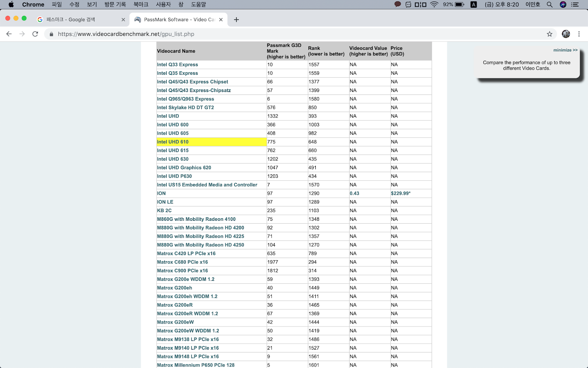This screenshot has height=368, width=588.
Task: Sort by the Passmark G3D Mark header
Action: (x=286, y=51)
